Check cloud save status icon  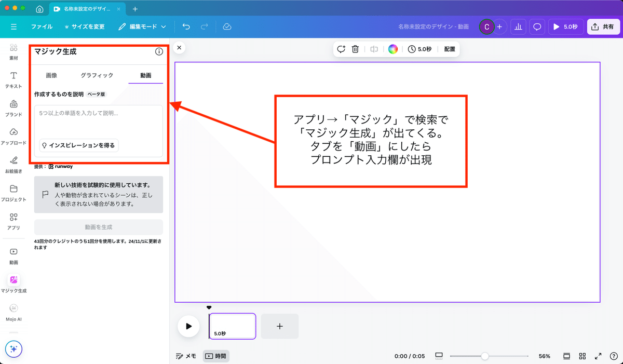[227, 26]
